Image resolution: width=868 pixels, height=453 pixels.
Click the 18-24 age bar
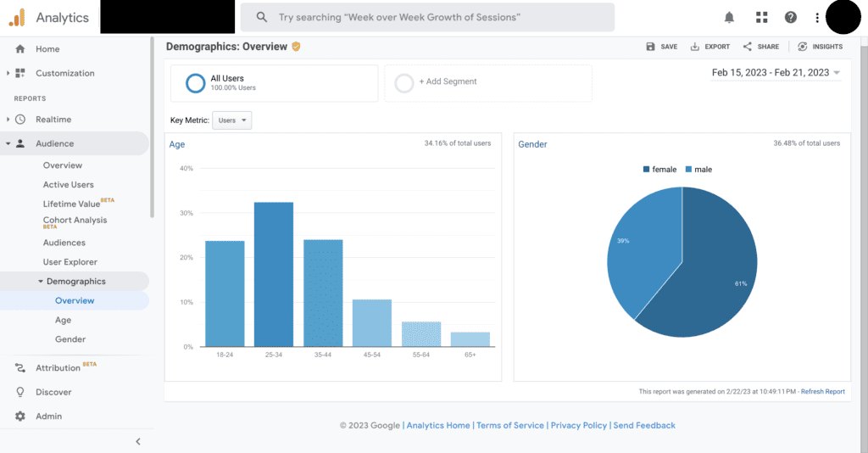pos(225,294)
